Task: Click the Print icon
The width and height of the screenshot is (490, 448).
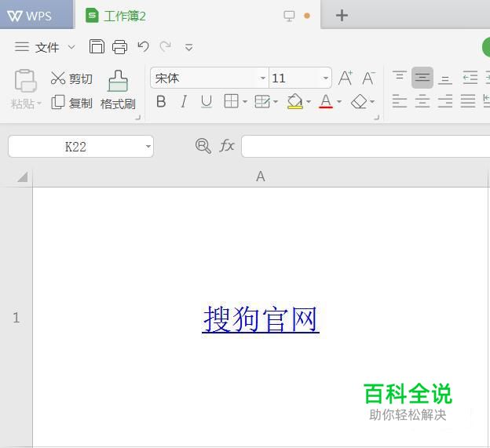Action: [119, 47]
